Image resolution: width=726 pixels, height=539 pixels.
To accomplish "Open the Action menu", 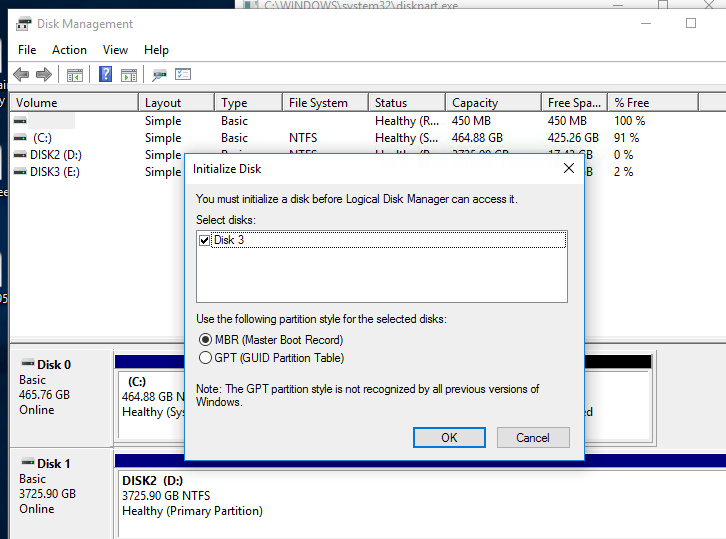I will click(x=69, y=50).
